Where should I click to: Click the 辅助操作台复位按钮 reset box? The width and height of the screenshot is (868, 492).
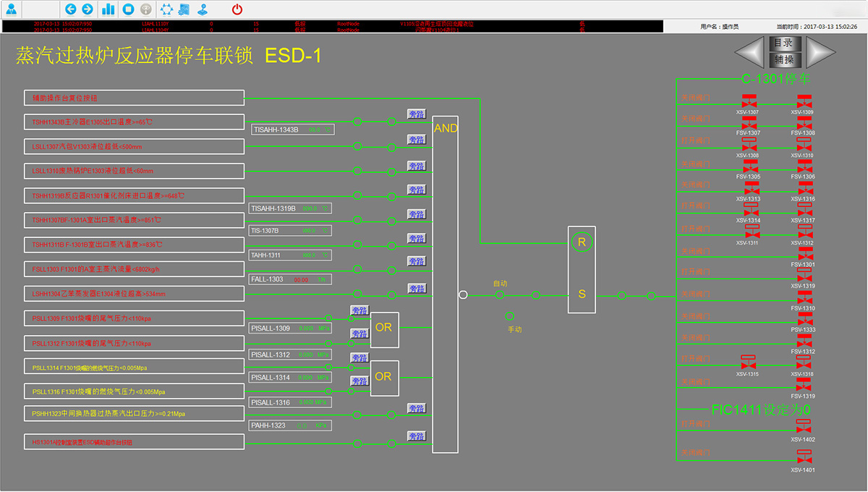134,98
